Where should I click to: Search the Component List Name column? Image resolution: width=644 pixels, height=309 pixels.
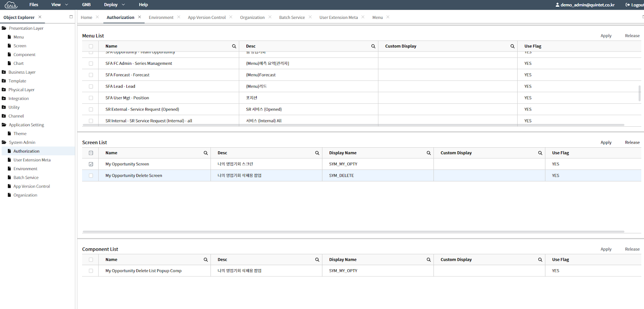pyautogui.click(x=206, y=260)
